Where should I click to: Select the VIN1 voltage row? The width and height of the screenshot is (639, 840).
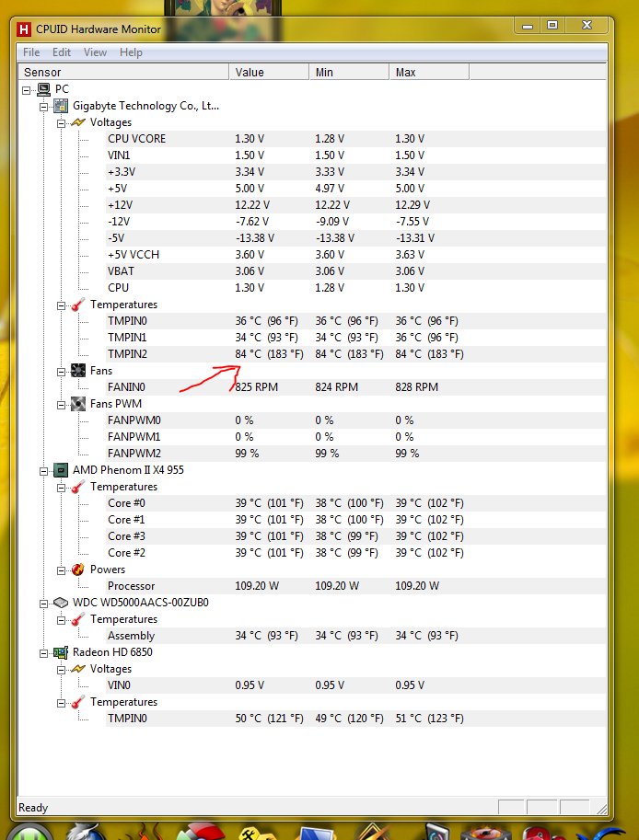click(356, 155)
